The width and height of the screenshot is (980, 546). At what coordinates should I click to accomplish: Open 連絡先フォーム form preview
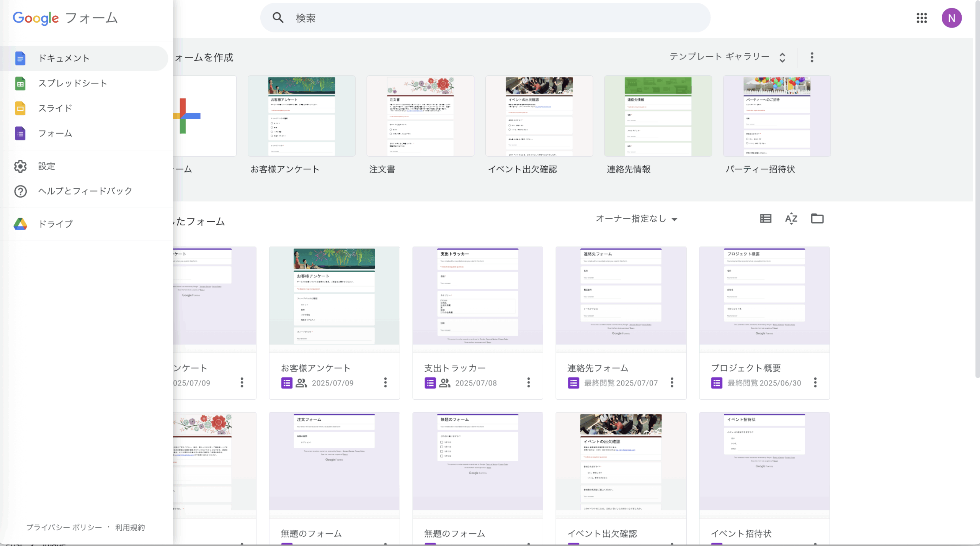(x=621, y=299)
